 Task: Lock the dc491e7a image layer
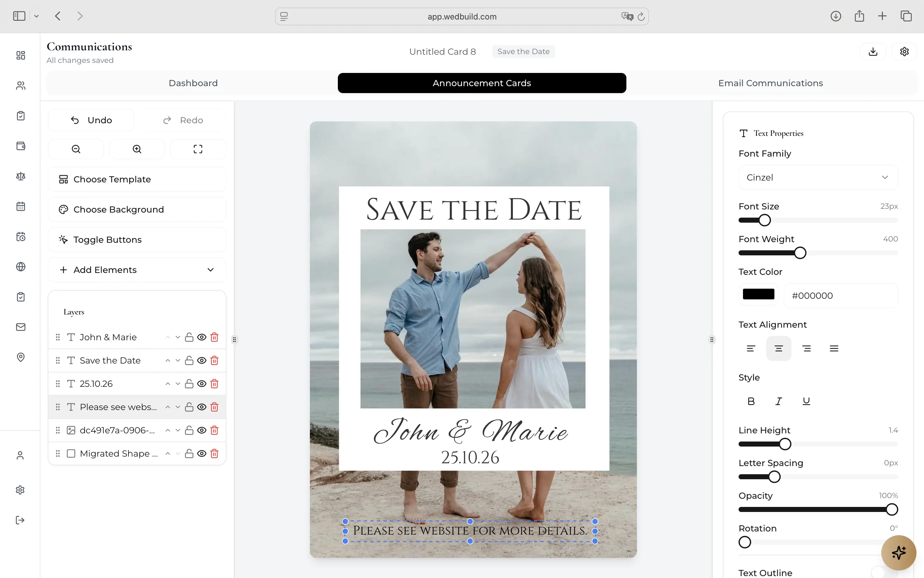pos(189,431)
